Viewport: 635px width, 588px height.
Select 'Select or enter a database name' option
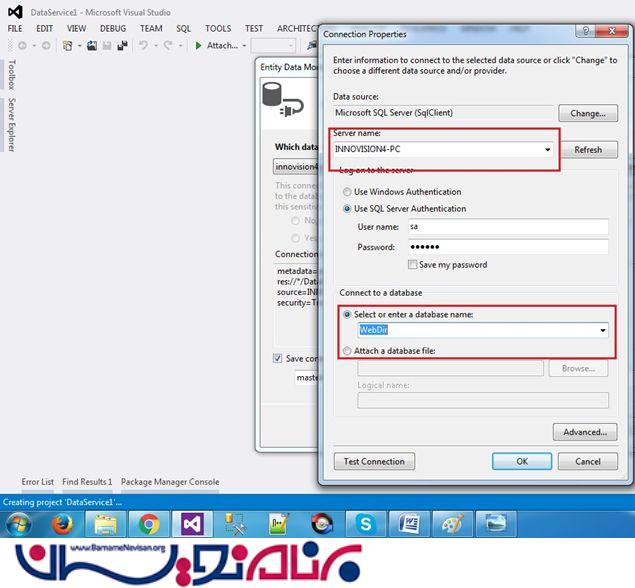[x=347, y=315]
